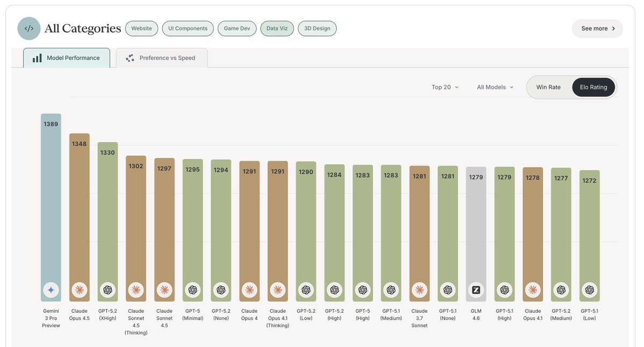The width and height of the screenshot is (644, 347).
Task: Select the Claude 3.7 Sonnet starburst icon
Action: pyautogui.click(x=419, y=290)
